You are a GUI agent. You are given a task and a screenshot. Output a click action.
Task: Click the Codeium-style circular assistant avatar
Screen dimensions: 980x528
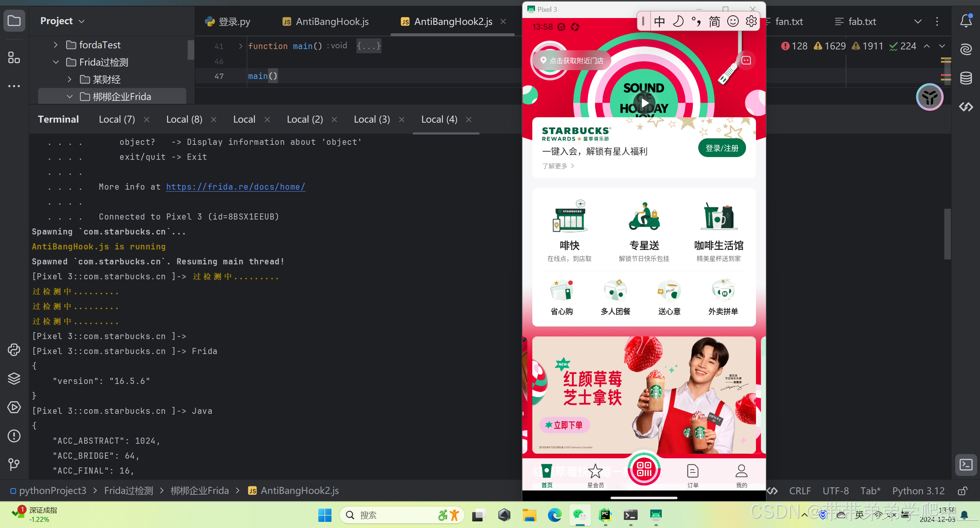pos(930,97)
